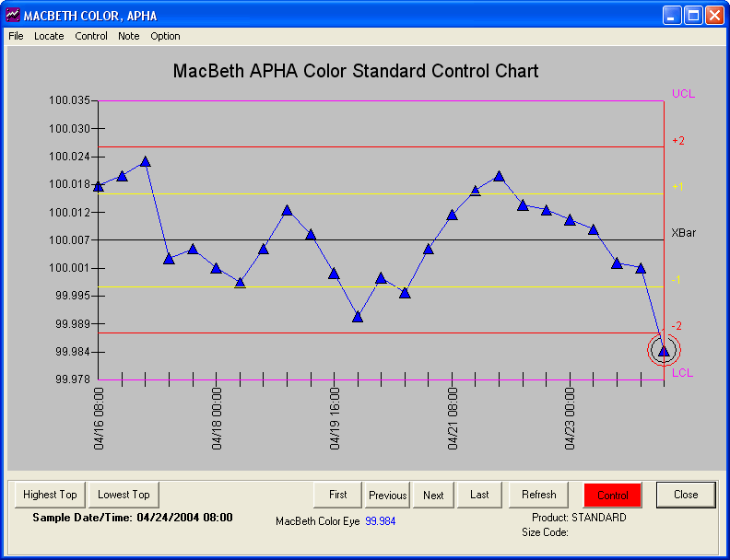Viewport: 730px width, 560px height.
Task: Click the UCL label
Action: click(x=683, y=94)
